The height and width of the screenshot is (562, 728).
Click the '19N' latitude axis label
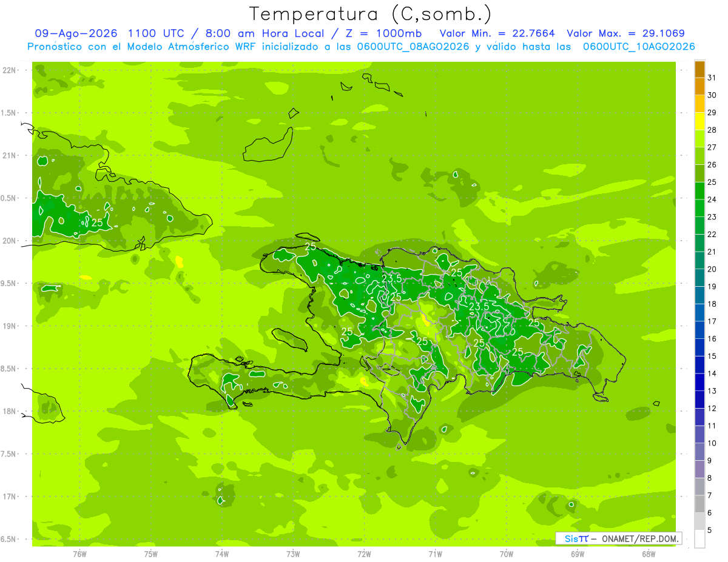pyautogui.click(x=9, y=326)
